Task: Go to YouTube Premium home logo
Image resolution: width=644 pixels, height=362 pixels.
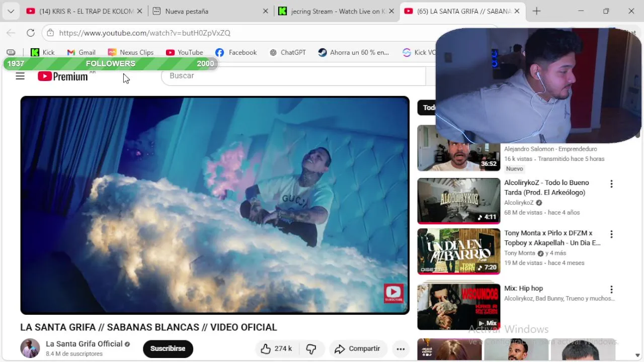Action: [63, 76]
